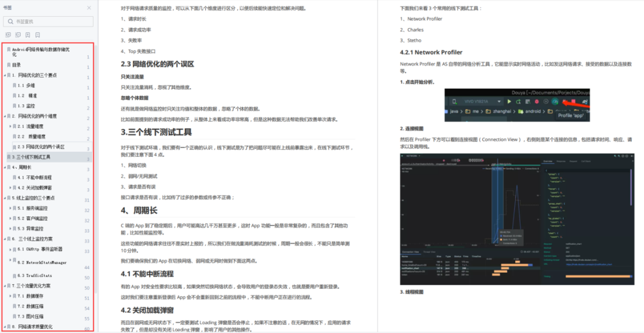
Task: Expand the 7.1 数据缓存 node
Action: pyautogui.click(x=10, y=295)
